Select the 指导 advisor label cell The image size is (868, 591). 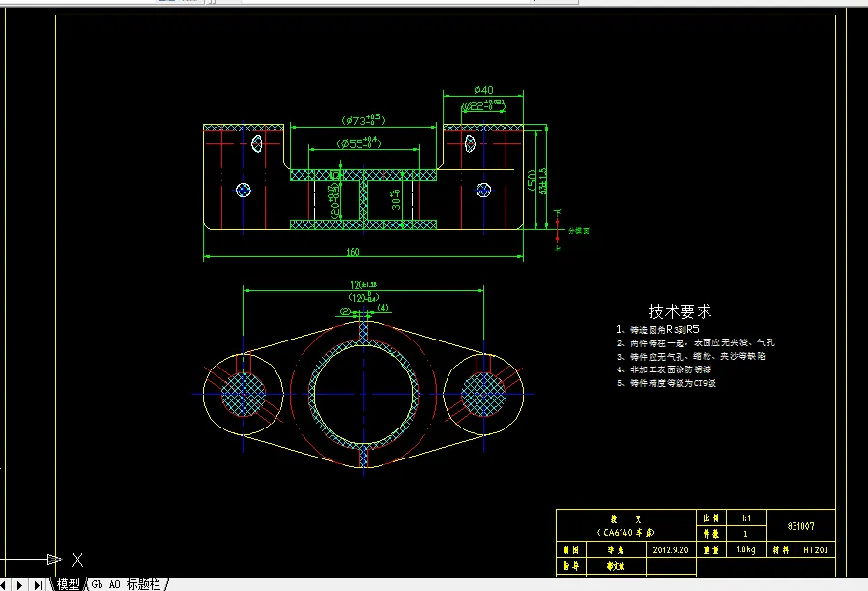(571, 566)
